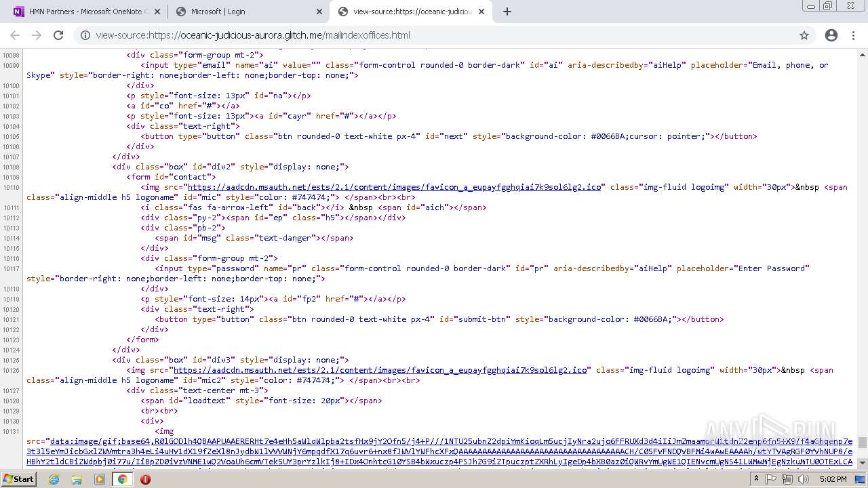Viewport: 868px width, 488px height.
Task: Go forward to the next page
Action: click(x=37, y=35)
